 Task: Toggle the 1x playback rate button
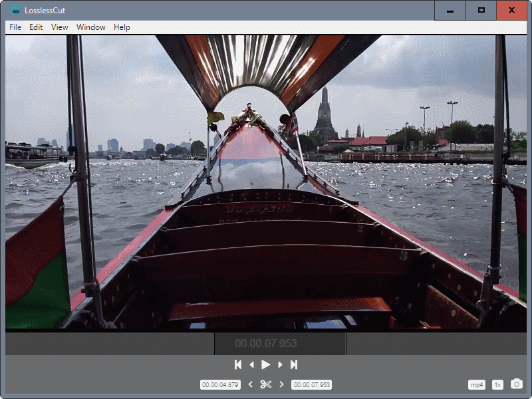pyautogui.click(x=497, y=385)
